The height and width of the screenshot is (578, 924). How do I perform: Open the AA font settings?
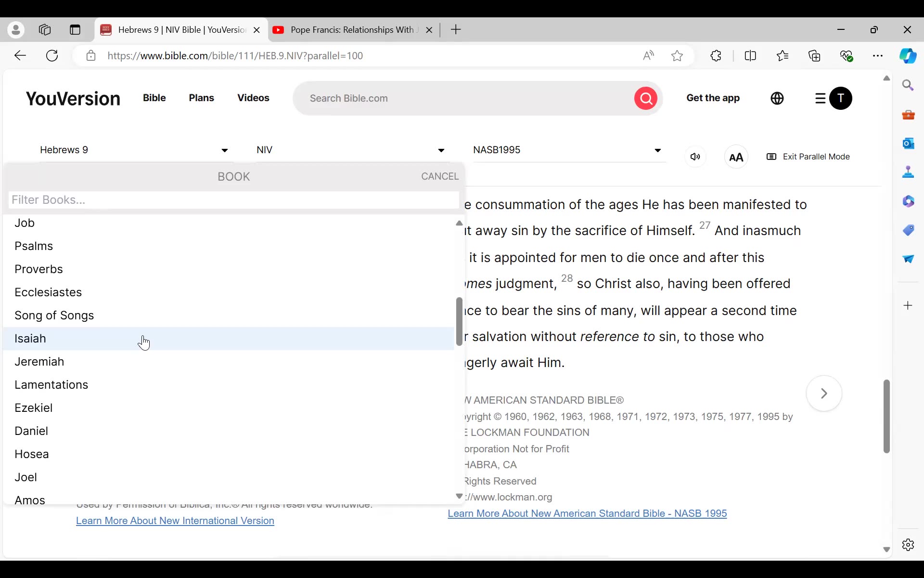(x=736, y=157)
